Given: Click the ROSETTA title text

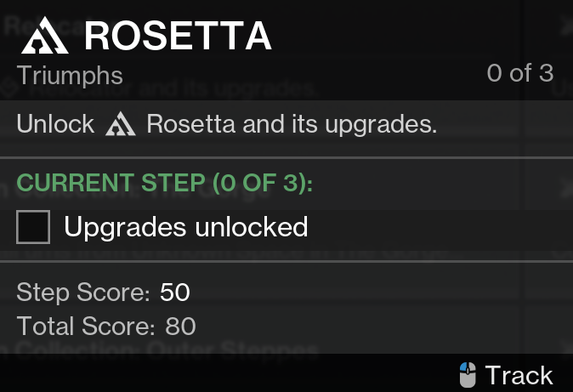Looking at the screenshot, I should pos(178,36).
